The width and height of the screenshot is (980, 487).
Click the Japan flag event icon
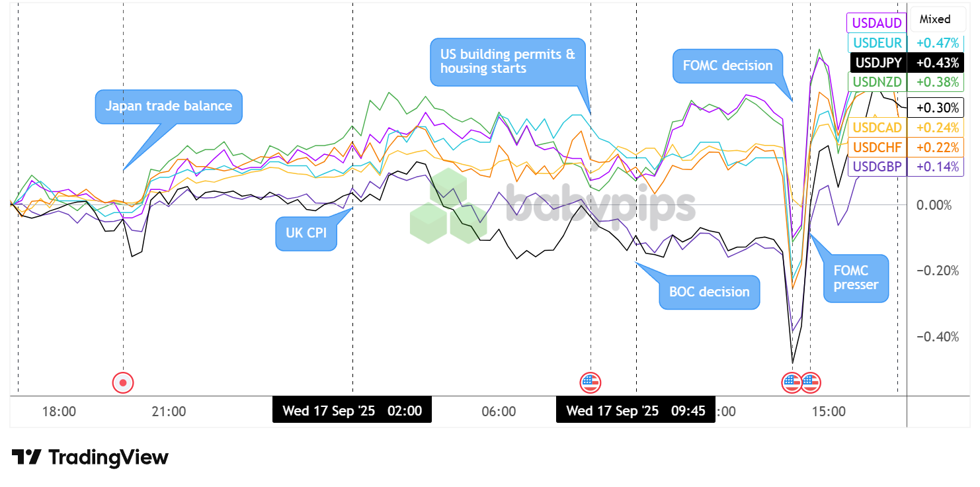[x=123, y=382]
